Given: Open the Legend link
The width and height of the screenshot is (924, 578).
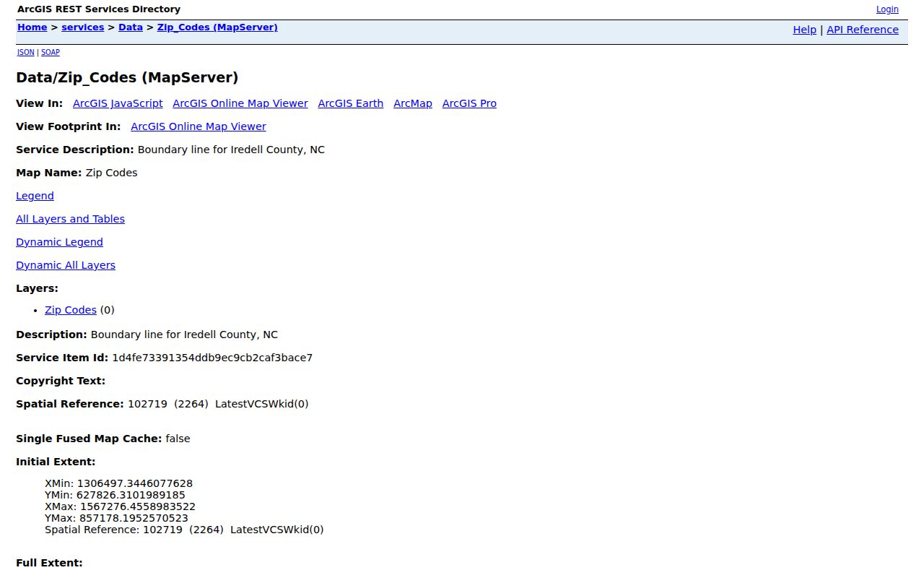Looking at the screenshot, I should click(35, 196).
